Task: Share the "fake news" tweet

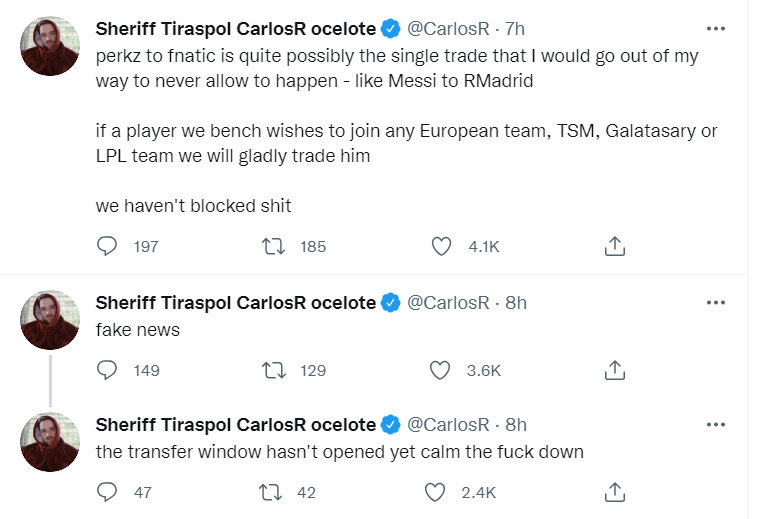Action: (x=616, y=370)
